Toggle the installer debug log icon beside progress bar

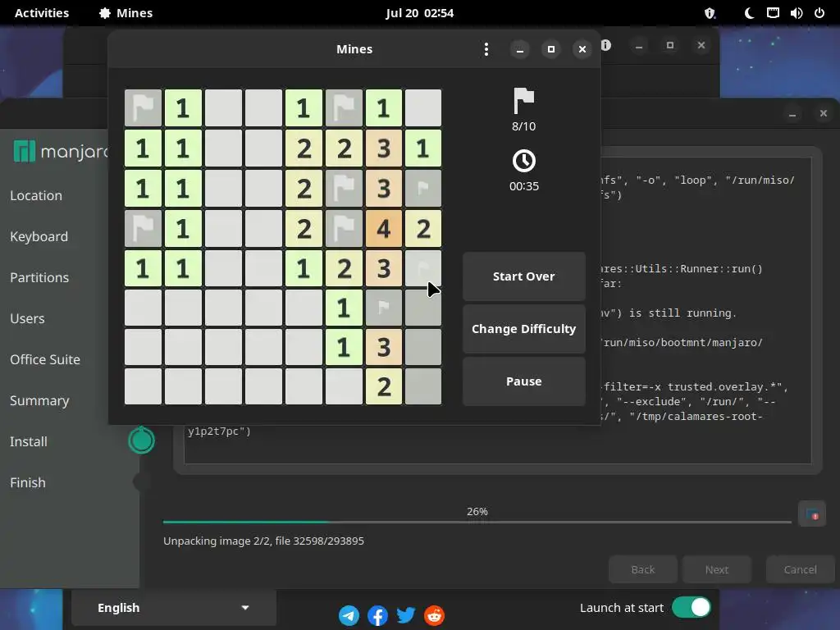click(x=812, y=514)
